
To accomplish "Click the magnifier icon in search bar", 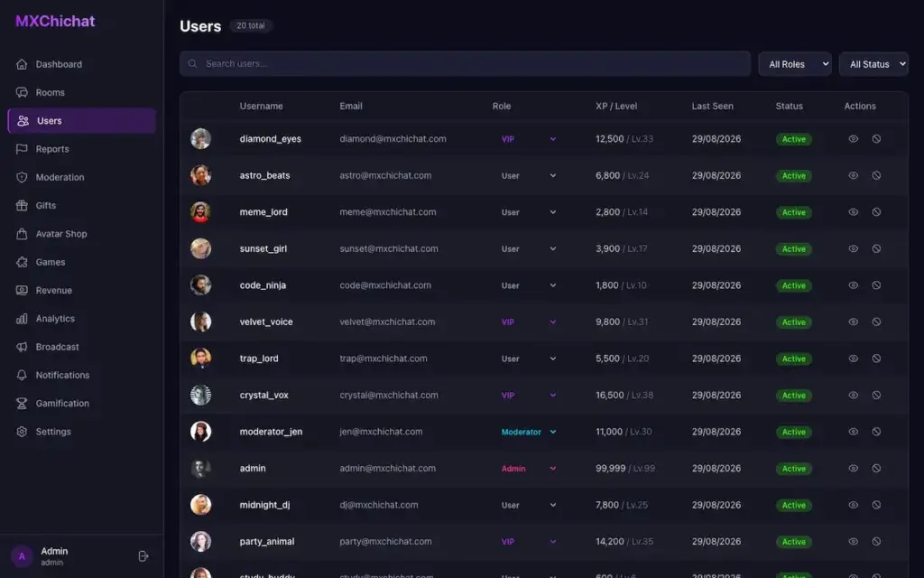I will pos(193,64).
